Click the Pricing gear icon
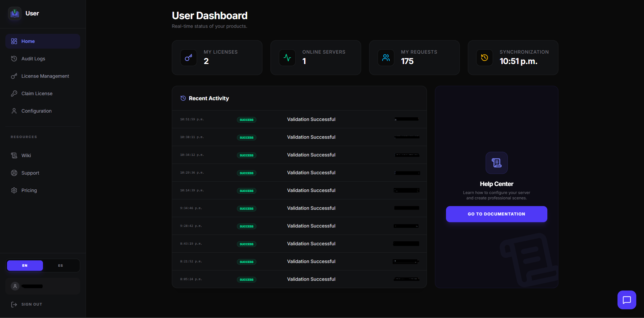This screenshot has width=644, height=318. pyautogui.click(x=14, y=190)
